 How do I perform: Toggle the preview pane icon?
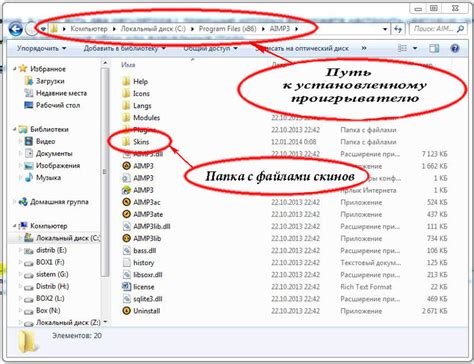point(434,48)
